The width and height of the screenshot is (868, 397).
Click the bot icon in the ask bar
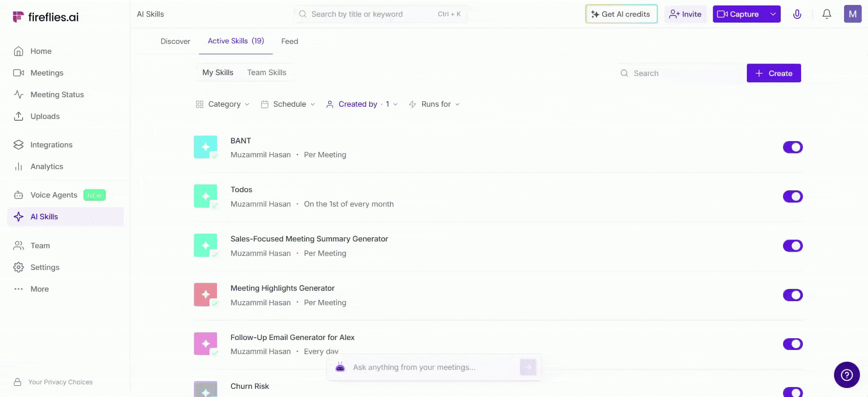(340, 367)
